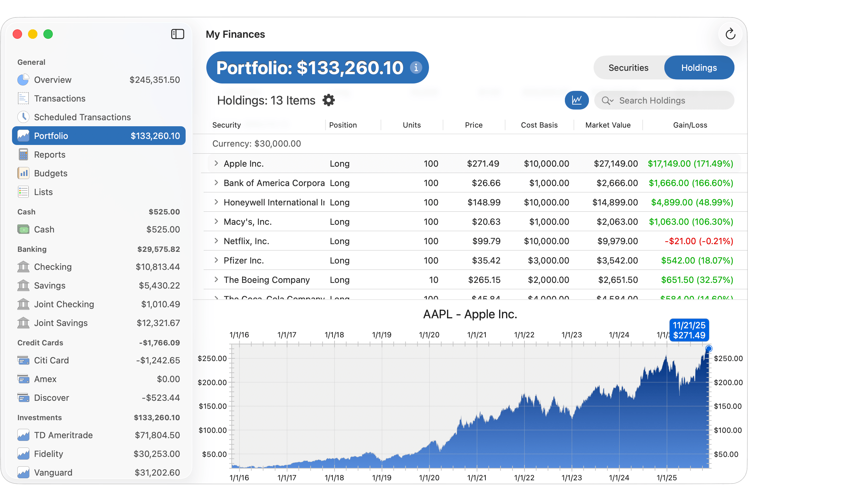Open the portfolio info icon
Screen dimensions: 868x501
(416, 67)
